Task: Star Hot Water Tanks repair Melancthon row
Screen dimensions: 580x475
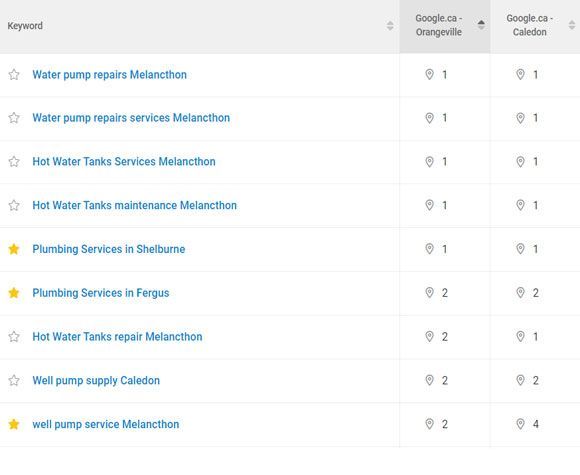Action: click(14, 337)
